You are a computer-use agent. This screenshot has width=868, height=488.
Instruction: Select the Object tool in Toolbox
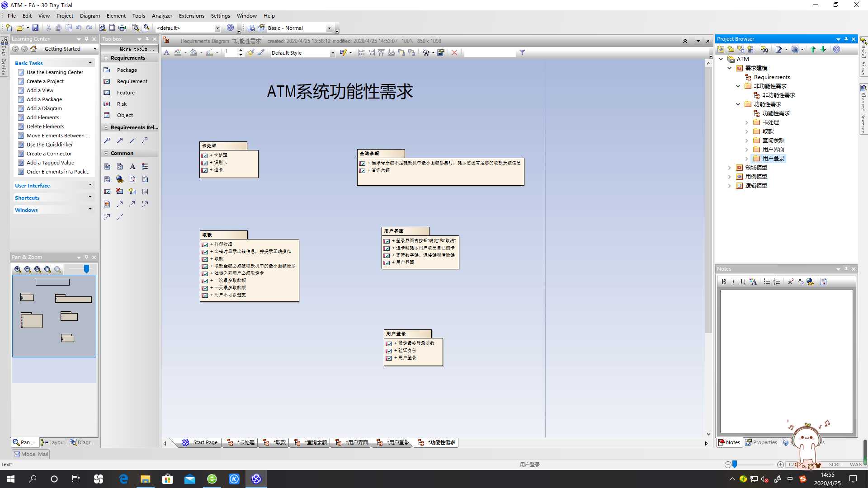[x=125, y=115]
